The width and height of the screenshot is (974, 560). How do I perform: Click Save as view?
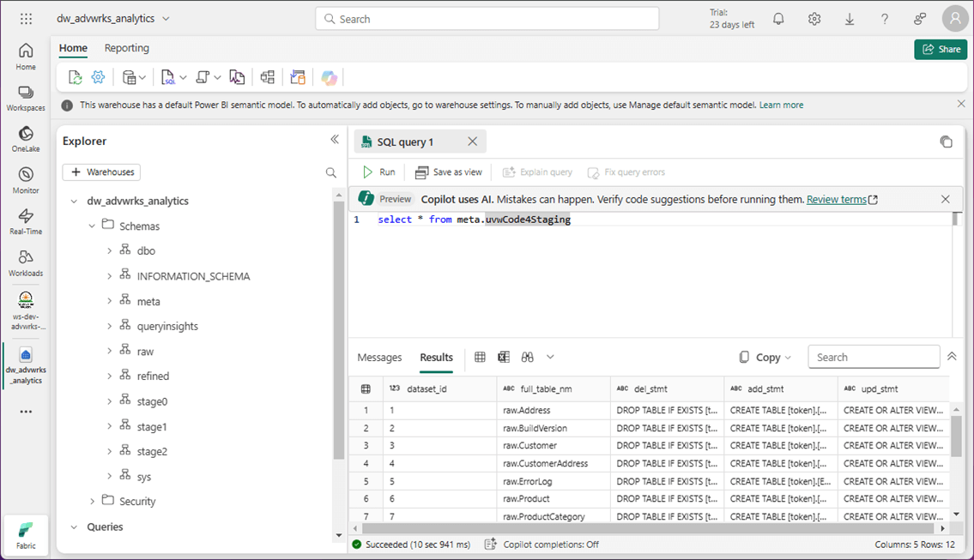click(x=449, y=172)
